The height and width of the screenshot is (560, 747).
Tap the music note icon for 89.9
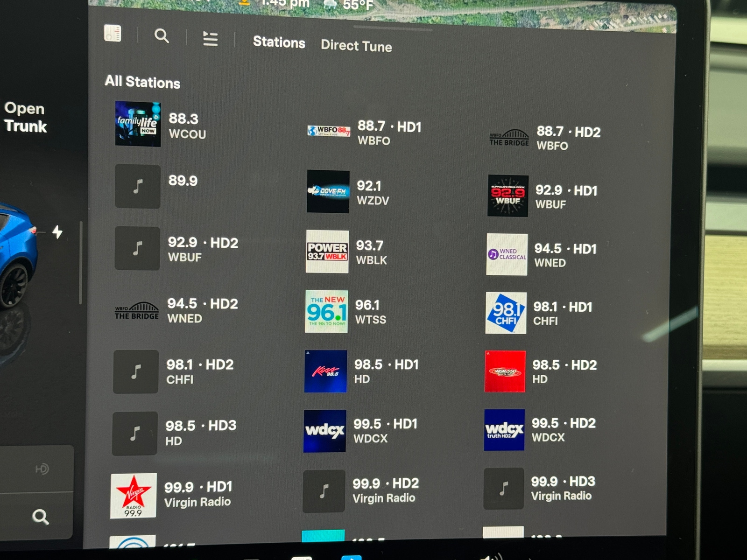click(x=138, y=186)
